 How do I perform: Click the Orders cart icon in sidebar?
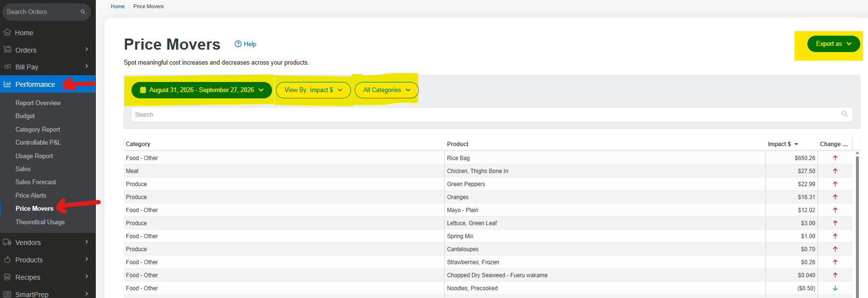7,50
